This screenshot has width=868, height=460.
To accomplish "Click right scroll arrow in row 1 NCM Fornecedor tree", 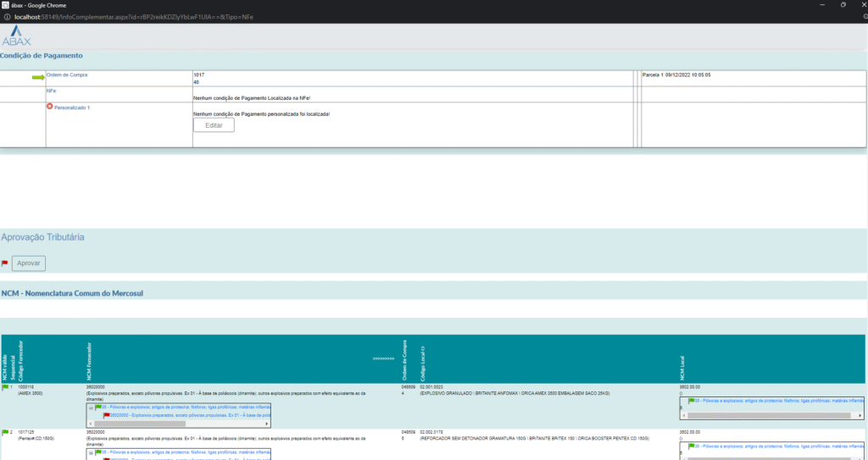I will click(x=267, y=423).
